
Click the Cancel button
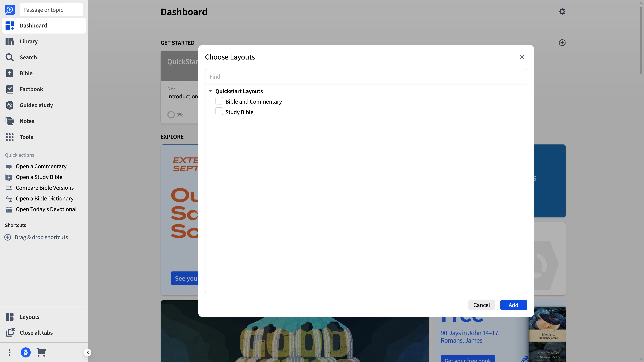[481, 305]
